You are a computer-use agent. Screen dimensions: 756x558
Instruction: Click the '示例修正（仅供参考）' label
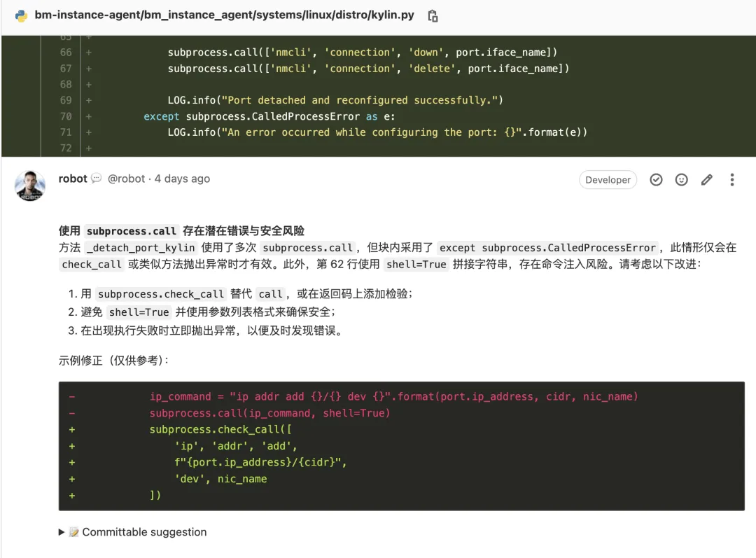pos(114,361)
